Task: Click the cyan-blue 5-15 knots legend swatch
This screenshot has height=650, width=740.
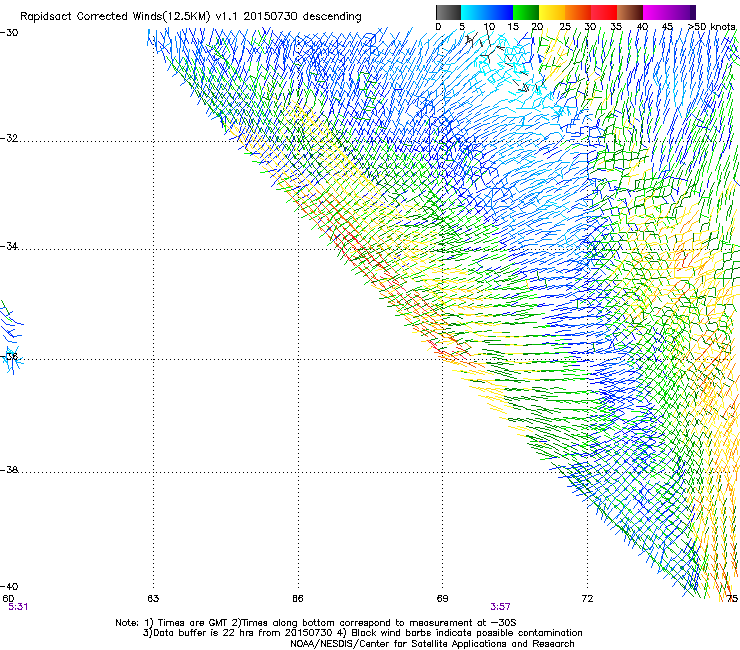Action: click(x=487, y=13)
